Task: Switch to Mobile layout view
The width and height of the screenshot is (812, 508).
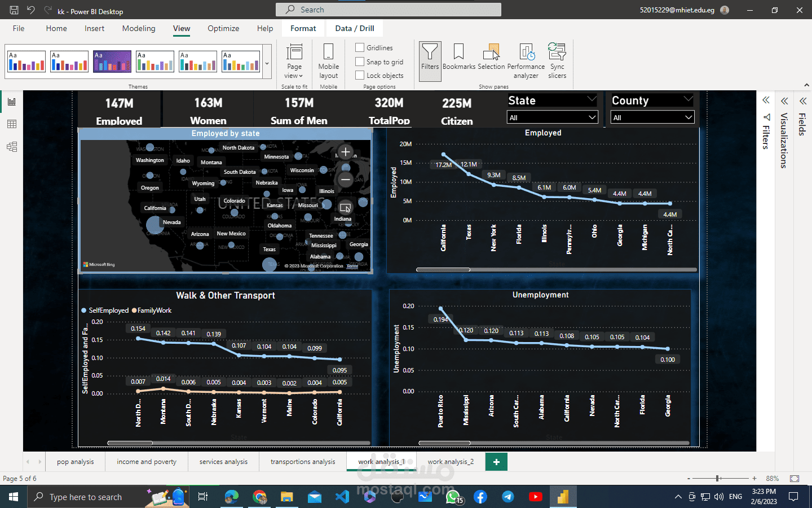Action: coord(328,60)
